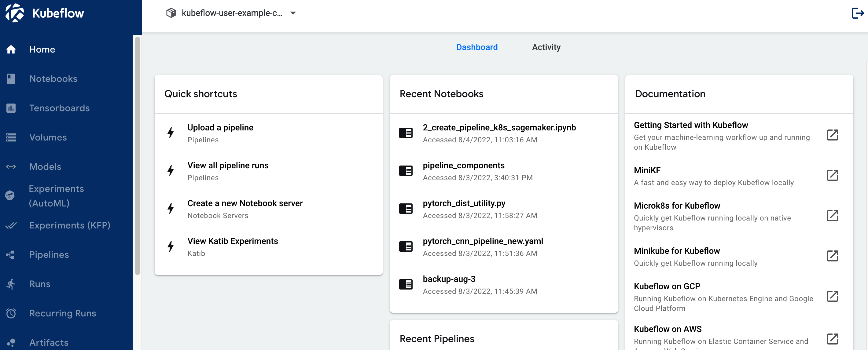Viewport: 868px width, 350px height.
Task: Open Minikube for Kubeflow documentation
Action: point(739,256)
